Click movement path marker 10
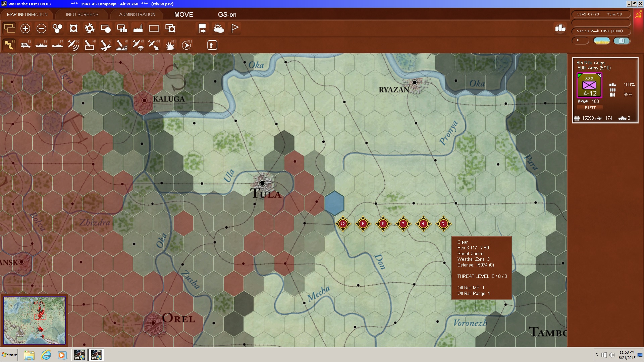 tap(342, 224)
